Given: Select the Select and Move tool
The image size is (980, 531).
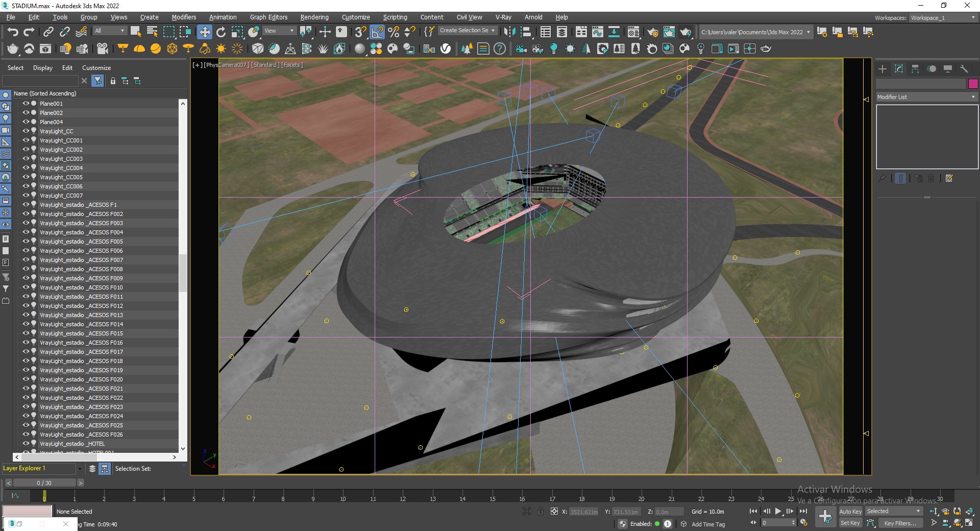Looking at the screenshot, I should point(204,32).
